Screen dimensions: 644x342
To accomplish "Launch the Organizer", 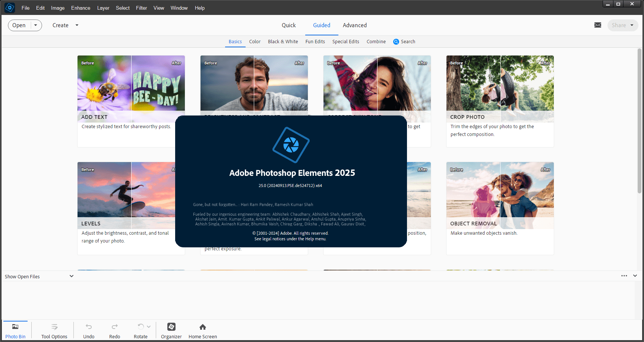I will tap(171, 330).
